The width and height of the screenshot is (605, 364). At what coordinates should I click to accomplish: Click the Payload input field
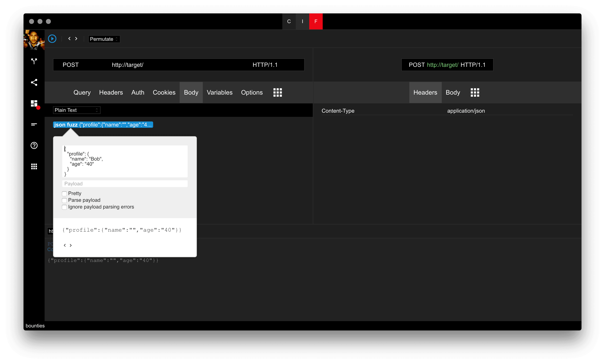(x=125, y=184)
